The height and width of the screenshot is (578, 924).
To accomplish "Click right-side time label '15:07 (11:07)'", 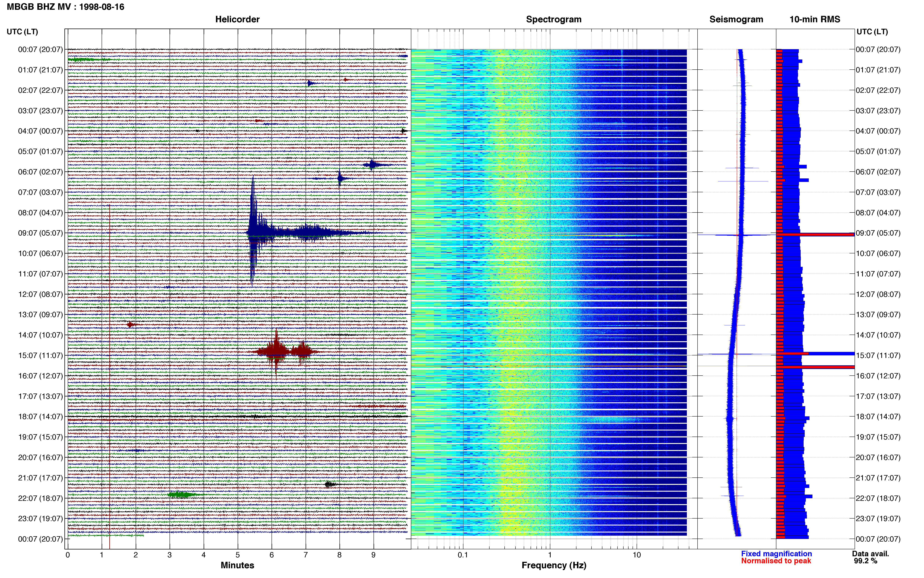I will (x=878, y=356).
